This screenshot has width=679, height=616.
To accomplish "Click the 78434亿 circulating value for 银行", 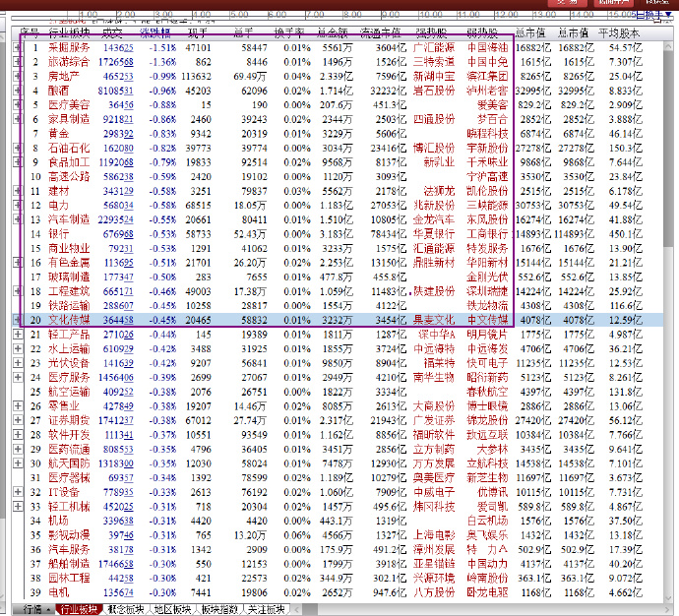I will 389,234.
